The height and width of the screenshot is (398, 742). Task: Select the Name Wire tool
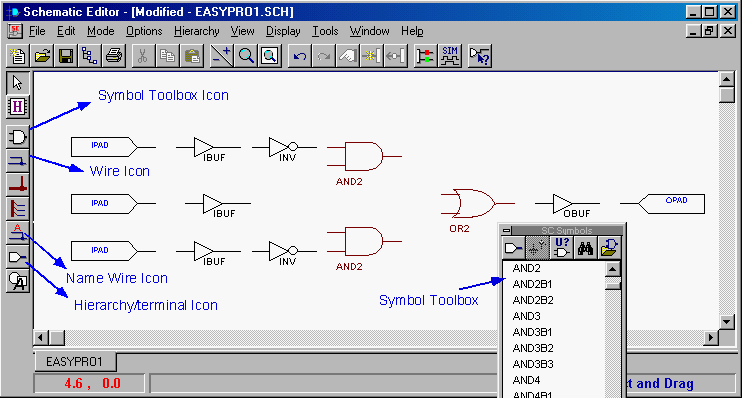click(x=18, y=233)
